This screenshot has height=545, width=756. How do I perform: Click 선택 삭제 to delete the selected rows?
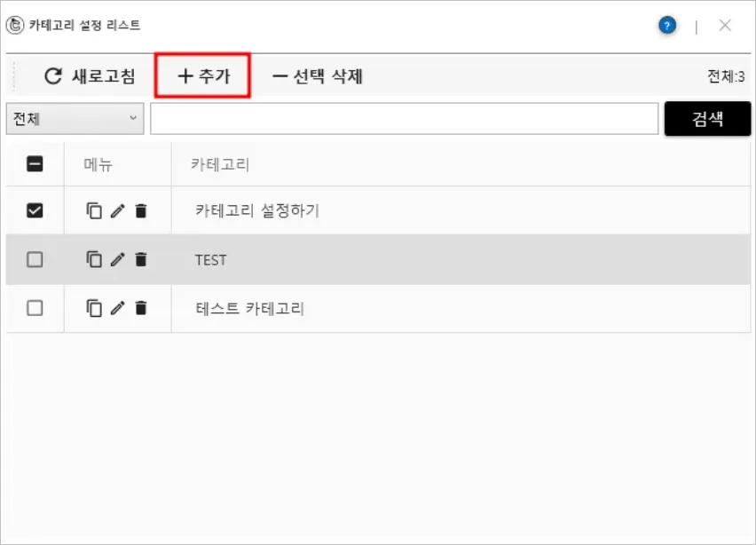(317, 76)
